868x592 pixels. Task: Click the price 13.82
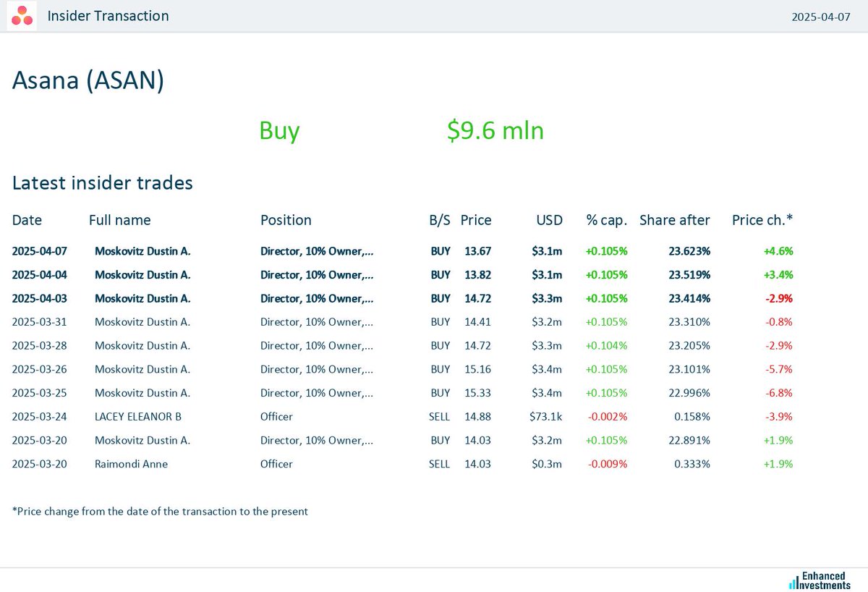[478, 275]
